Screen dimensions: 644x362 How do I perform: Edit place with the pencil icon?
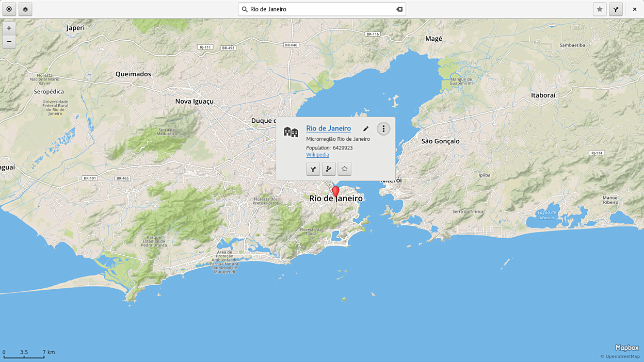366,129
